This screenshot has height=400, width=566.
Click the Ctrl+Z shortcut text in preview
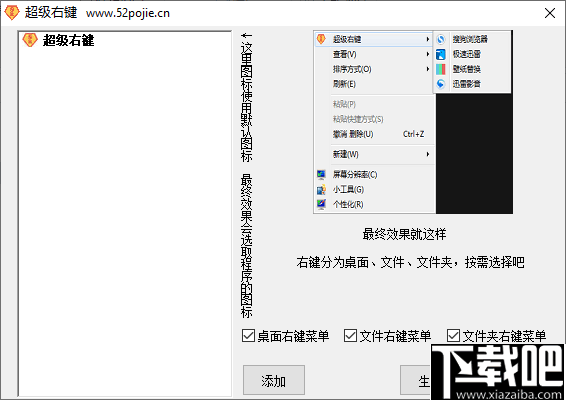point(414,134)
